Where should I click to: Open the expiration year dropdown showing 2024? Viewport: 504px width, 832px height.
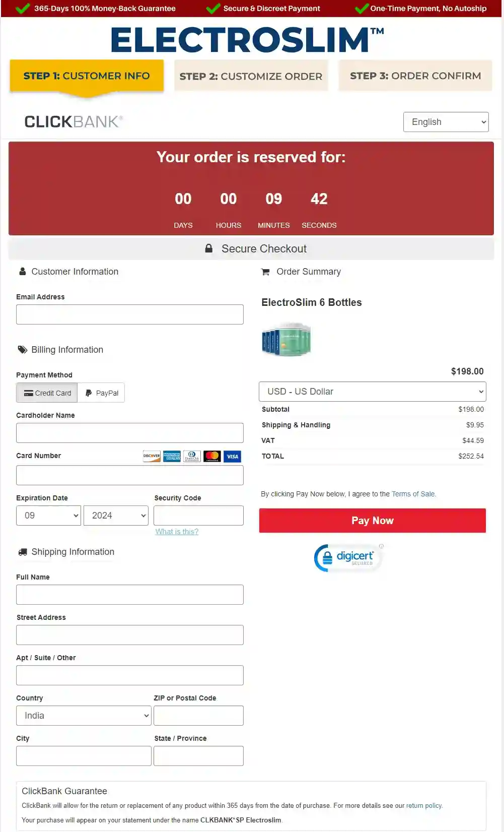(116, 516)
